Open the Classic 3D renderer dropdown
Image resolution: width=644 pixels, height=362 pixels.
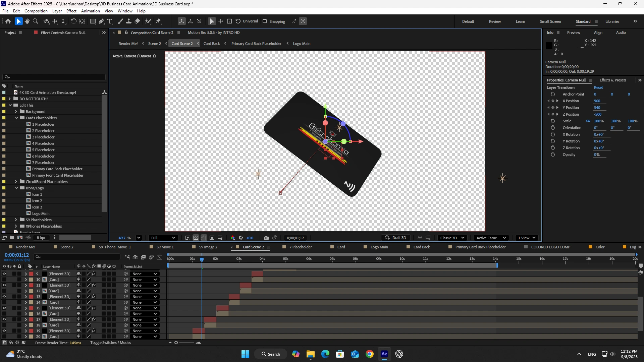(x=452, y=238)
